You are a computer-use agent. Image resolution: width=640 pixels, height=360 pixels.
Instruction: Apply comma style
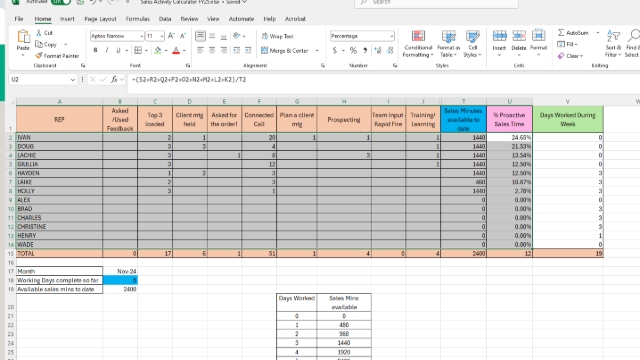pyautogui.click(x=365, y=50)
